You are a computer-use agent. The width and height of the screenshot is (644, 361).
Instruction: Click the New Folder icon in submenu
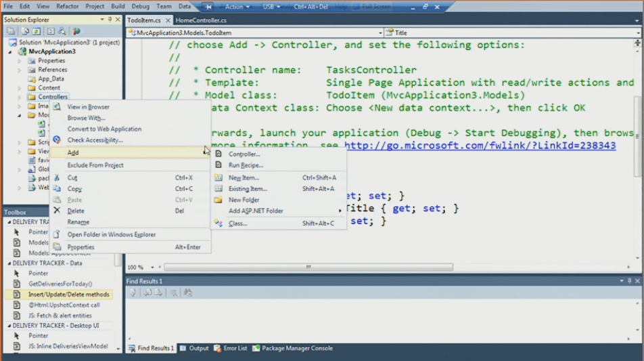(218, 200)
